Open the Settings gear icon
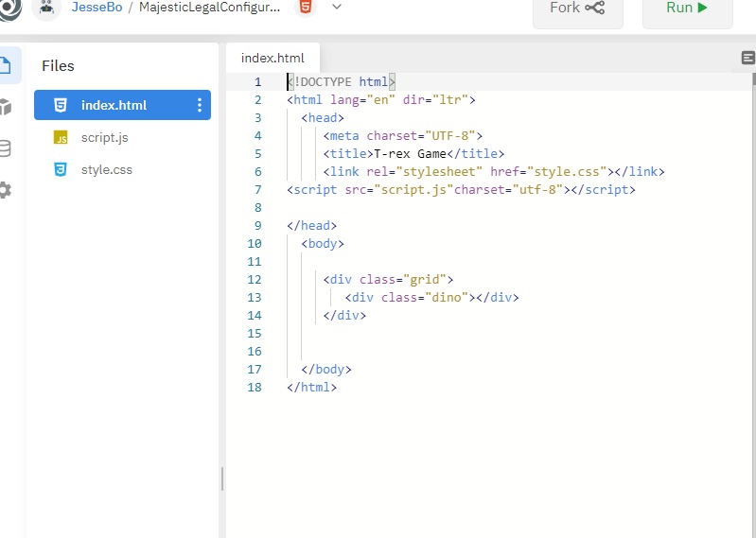Viewport: 756px width, 538px height. (6, 190)
